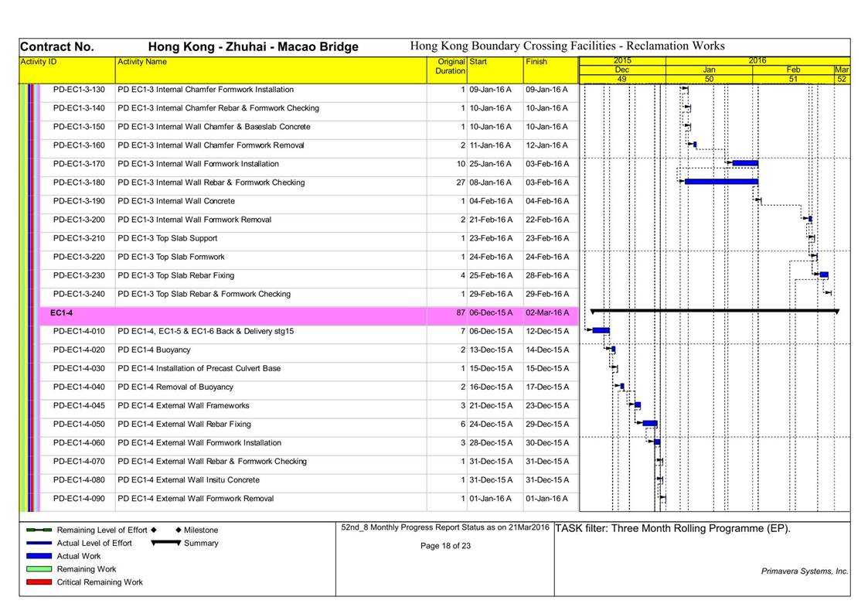
Task: Click the Gantt bar for PD-EC1-4-050
Action: click(650, 424)
